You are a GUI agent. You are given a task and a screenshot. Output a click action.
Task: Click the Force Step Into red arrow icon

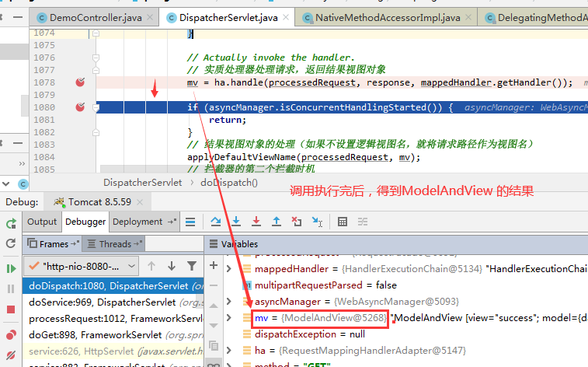(256, 222)
